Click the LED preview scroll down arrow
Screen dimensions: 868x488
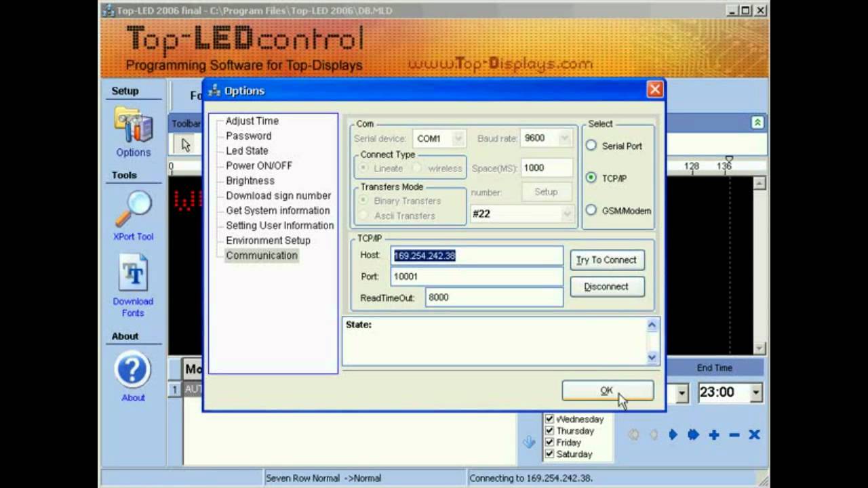[759, 348]
